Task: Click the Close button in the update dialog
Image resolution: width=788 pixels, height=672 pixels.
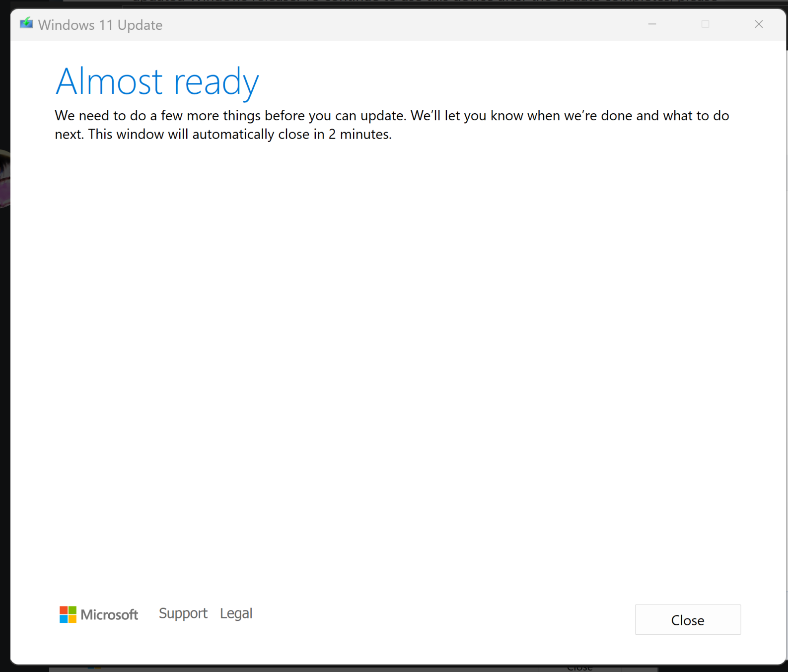Action: pyautogui.click(x=688, y=619)
